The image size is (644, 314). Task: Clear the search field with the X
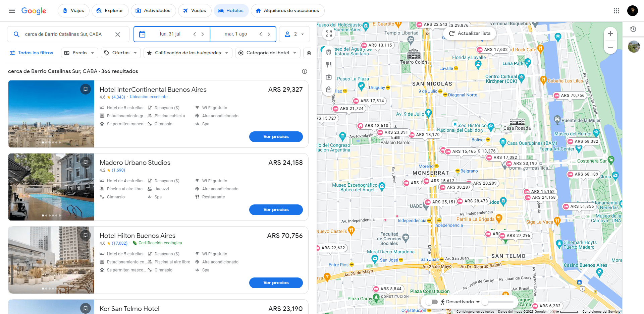tap(118, 34)
